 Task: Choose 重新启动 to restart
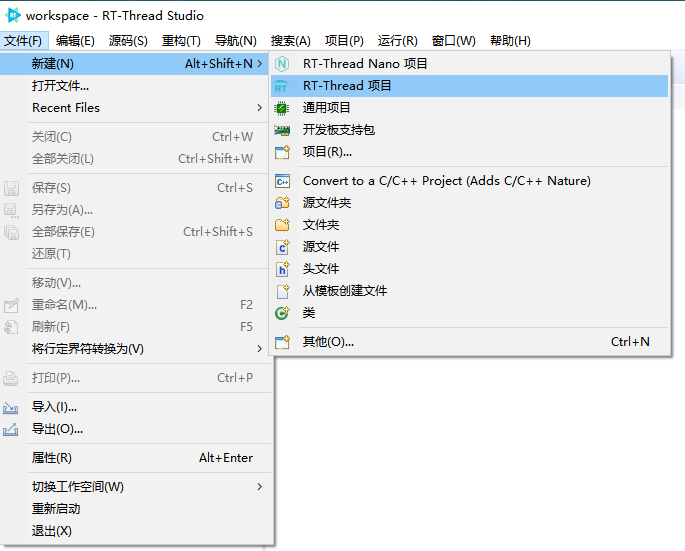tap(134, 509)
